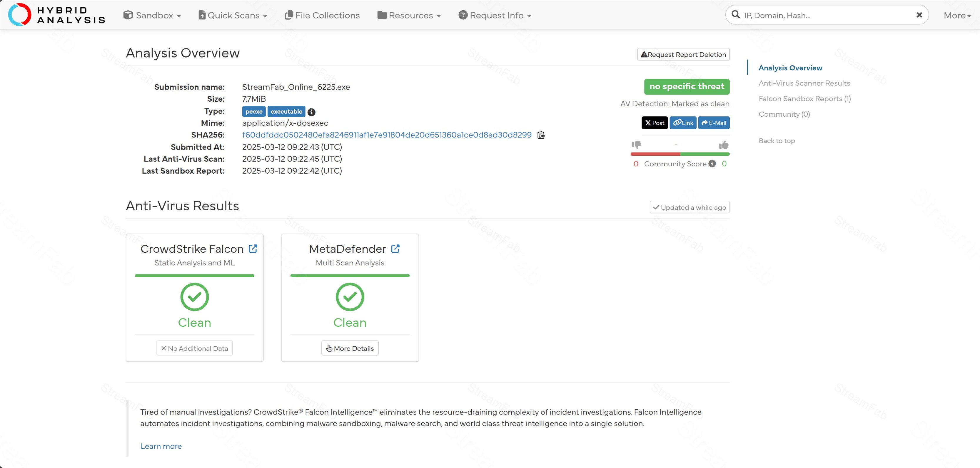Clear the search box with X icon
This screenshot has height=468, width=980.
point(919,15)
